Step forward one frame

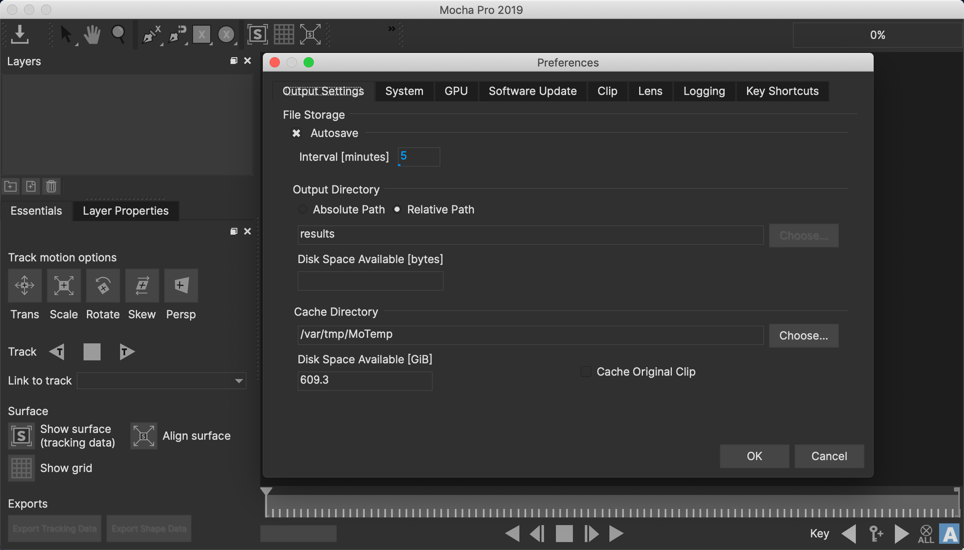pos(591,533)
